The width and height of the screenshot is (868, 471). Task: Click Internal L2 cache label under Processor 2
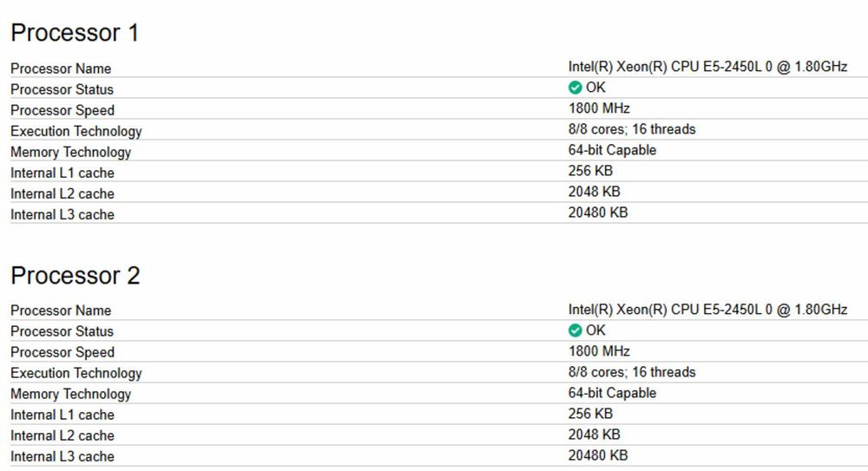(x=62, y=435)
